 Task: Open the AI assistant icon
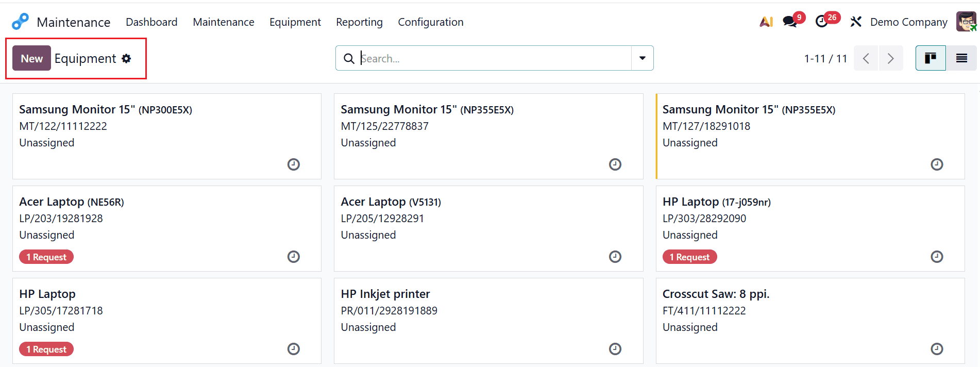click(x=766, y=22)
